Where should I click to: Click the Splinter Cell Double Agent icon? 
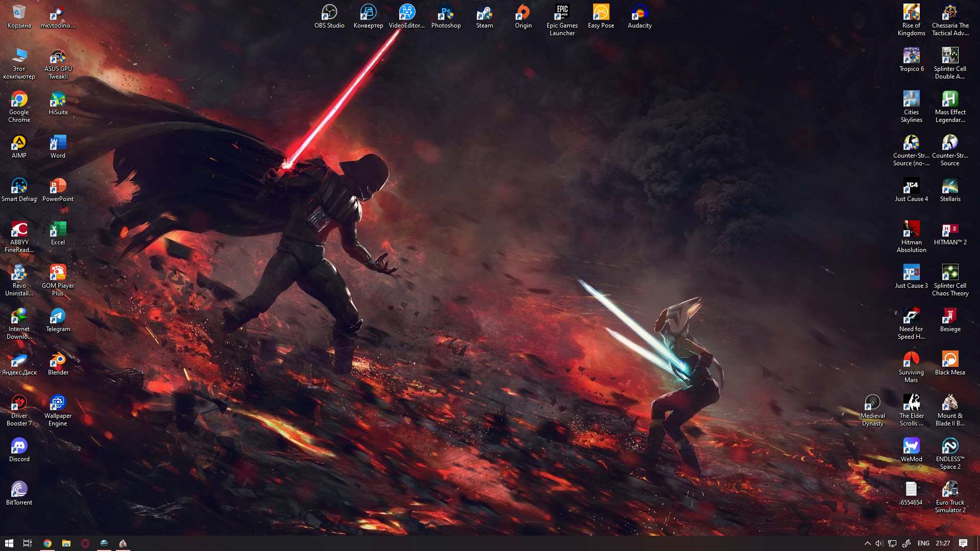[x=950, y=63]
